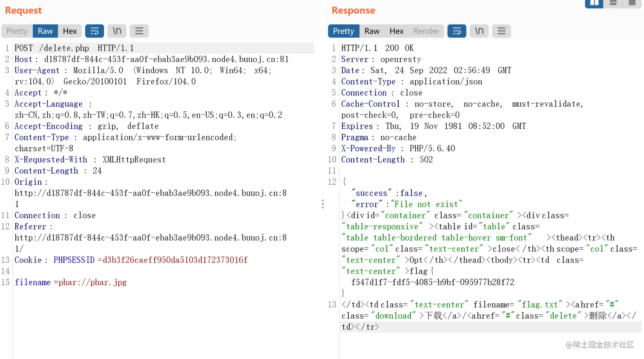Toggle show non-printable chars in Request panel
Screen dimensions: 644x359
click(117, 31)
